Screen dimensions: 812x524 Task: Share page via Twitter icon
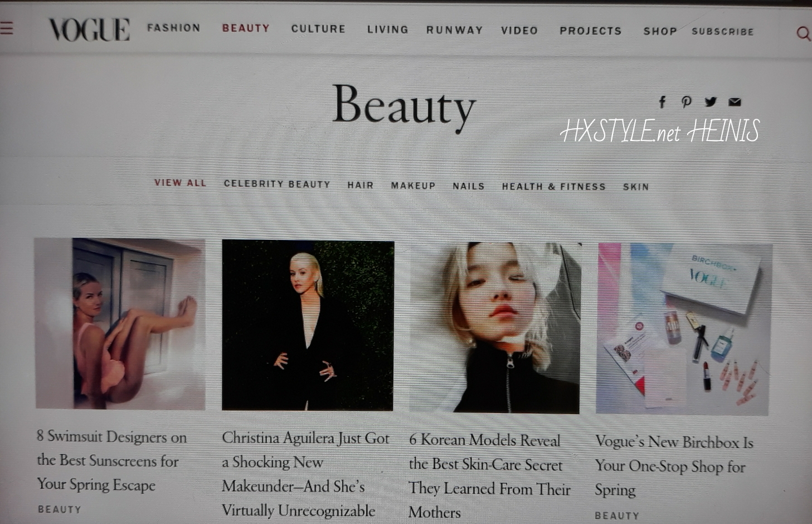click(x=711, y=101)
